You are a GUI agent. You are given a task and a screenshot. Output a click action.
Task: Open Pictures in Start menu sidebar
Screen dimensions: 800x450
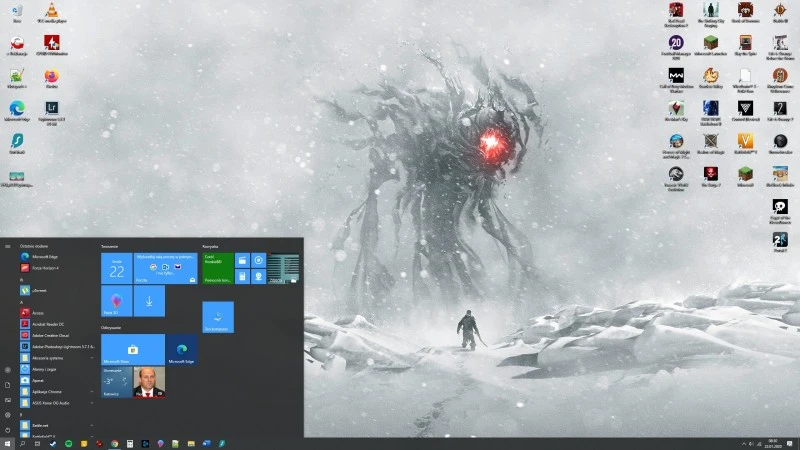(x=8, y=400)
